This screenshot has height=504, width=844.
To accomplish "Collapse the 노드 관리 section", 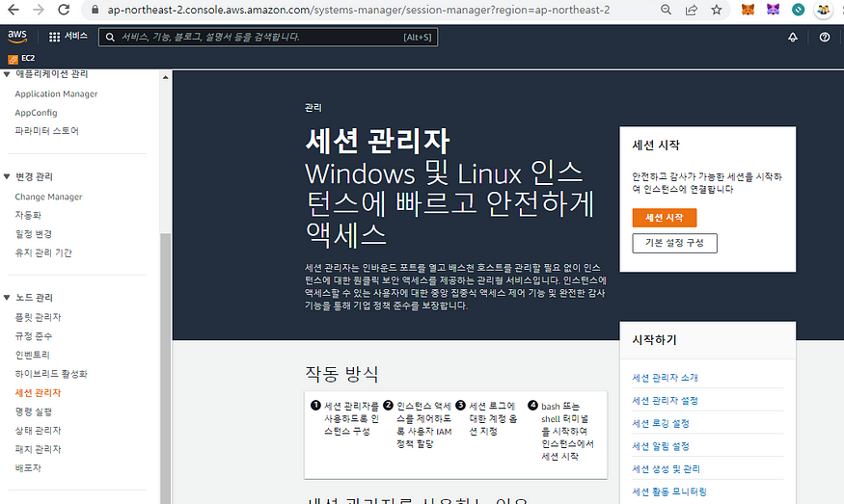I will pos(7,298).
